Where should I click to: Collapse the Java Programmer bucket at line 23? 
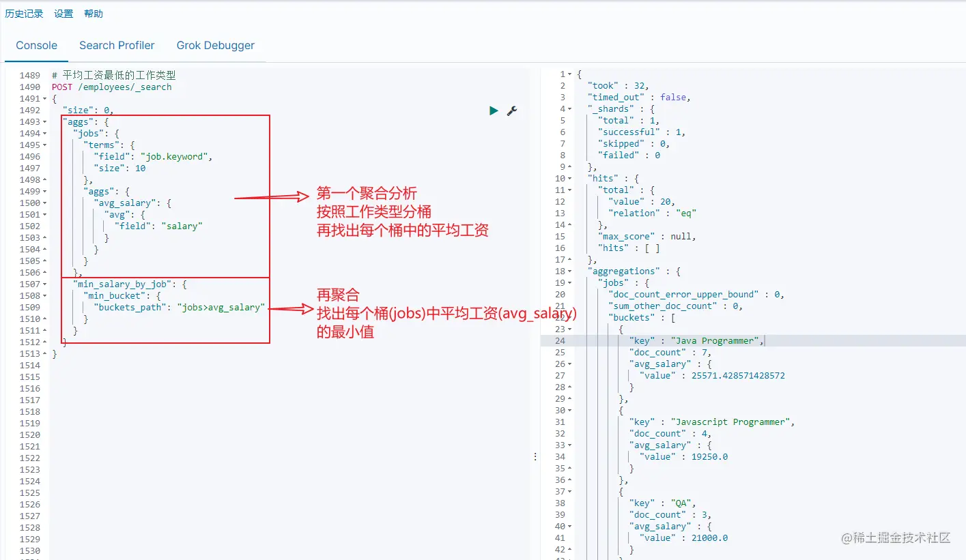tap(570, 329)
